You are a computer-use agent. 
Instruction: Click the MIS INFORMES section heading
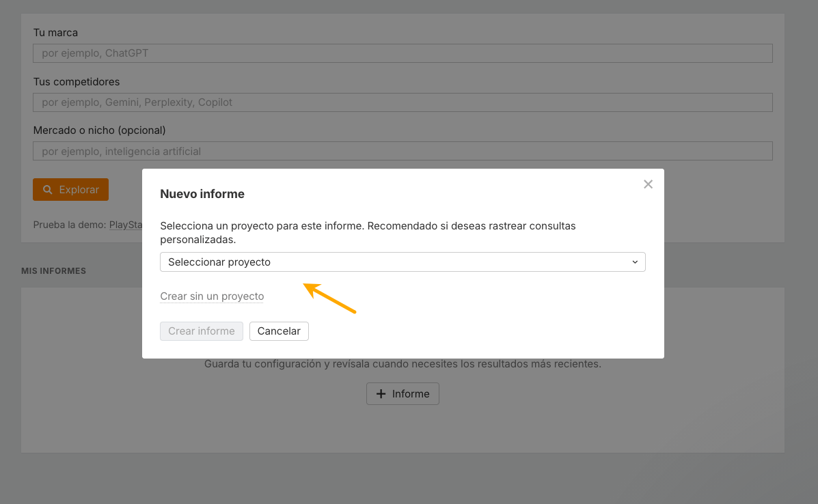pos(53,270)
